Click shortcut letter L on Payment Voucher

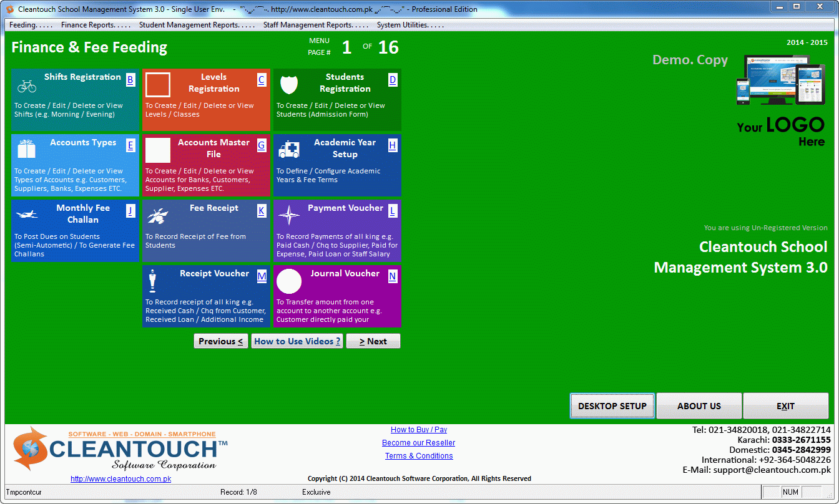(x=393, y=211)
